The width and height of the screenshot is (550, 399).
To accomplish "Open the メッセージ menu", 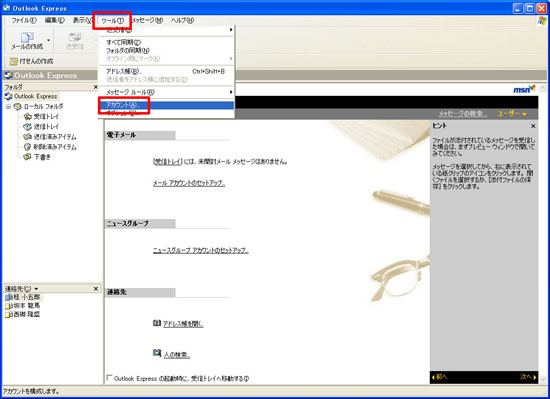I will tap(147, 20).
